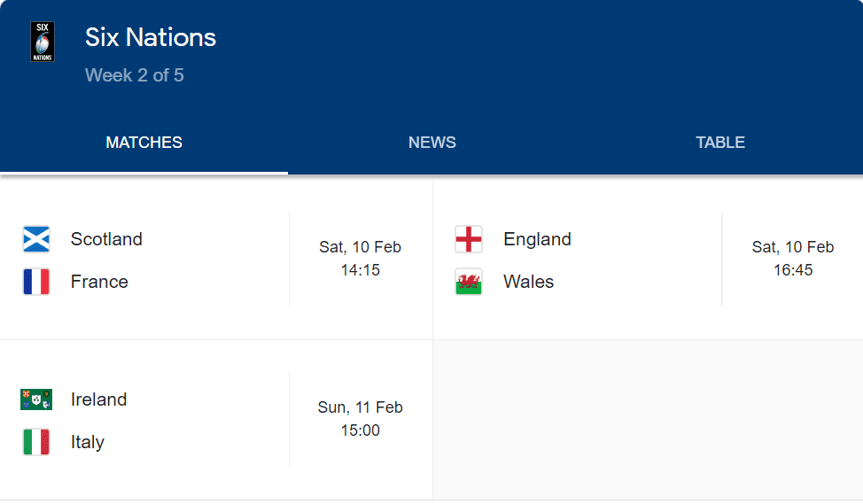Click the France flag icon
Viewport: 863px width, 504px height.
(x=36, y=282)
